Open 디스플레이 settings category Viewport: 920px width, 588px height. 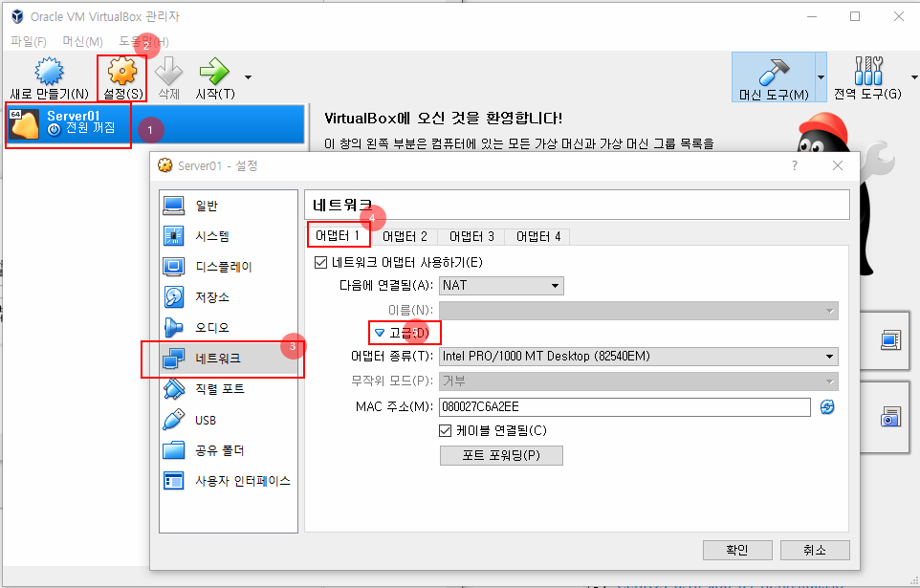pyautogui.click(x=229, y=267)
